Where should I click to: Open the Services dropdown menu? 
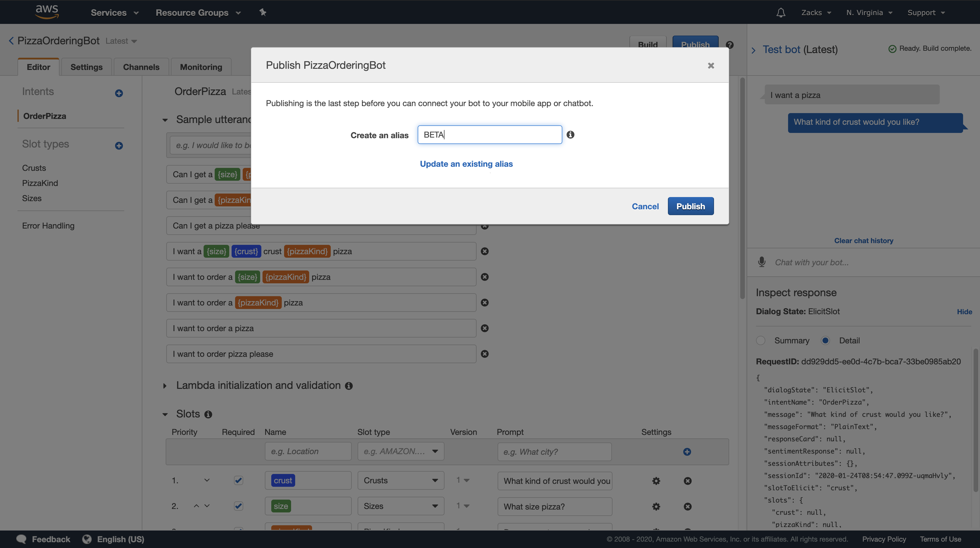[114, 13]
